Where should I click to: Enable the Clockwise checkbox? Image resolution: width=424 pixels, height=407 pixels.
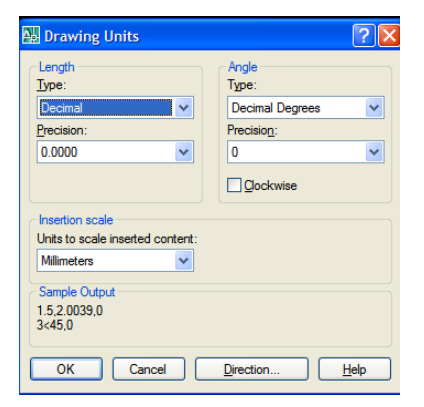[234, 185]
